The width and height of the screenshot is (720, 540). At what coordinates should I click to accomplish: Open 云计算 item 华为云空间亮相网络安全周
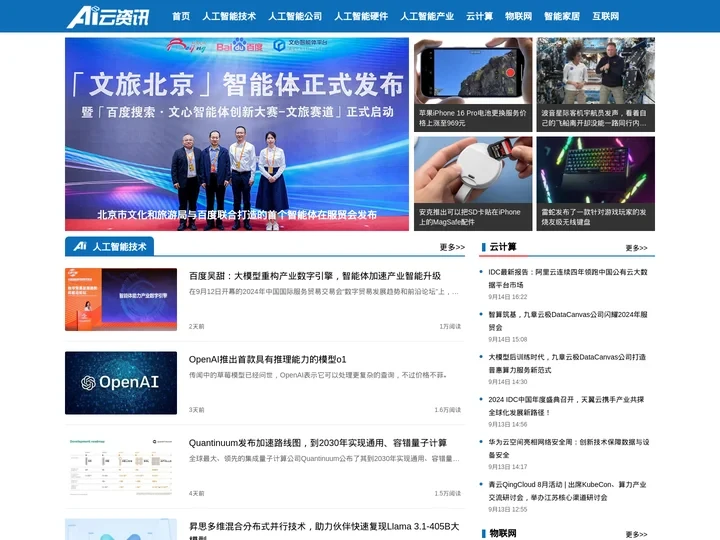click(569, 448)
